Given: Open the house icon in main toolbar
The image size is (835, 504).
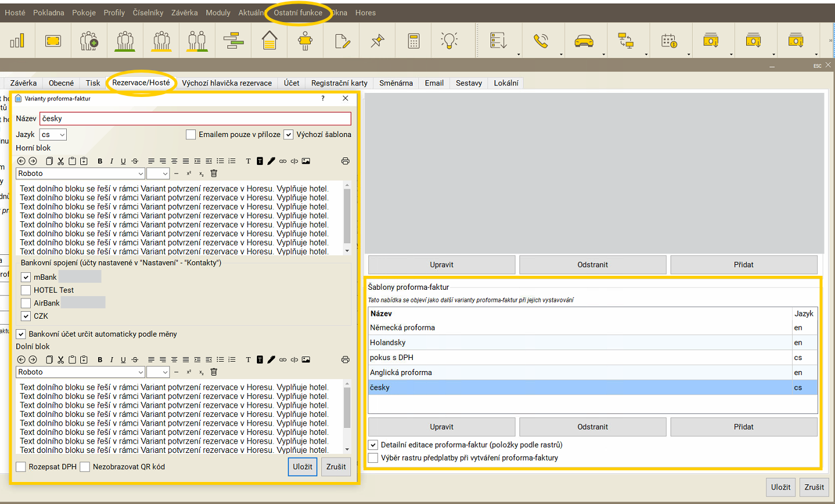Looking at the screenshot, I should click(270, 41).
